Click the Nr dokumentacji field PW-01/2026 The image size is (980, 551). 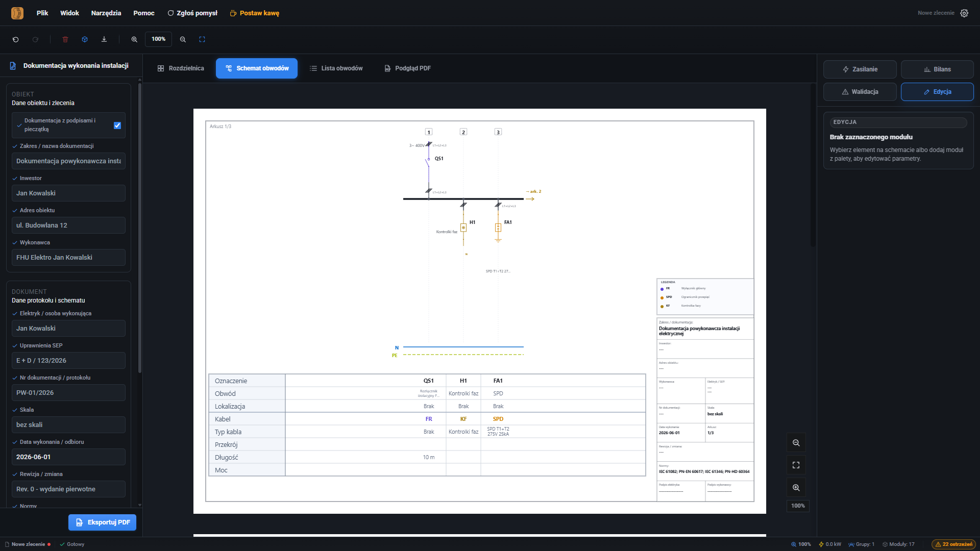pyautogui.click(x=68, y=393)
